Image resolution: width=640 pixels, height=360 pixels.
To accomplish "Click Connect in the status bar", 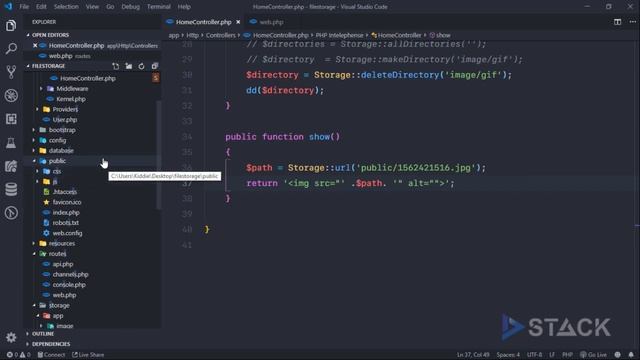I will (51, 355).
